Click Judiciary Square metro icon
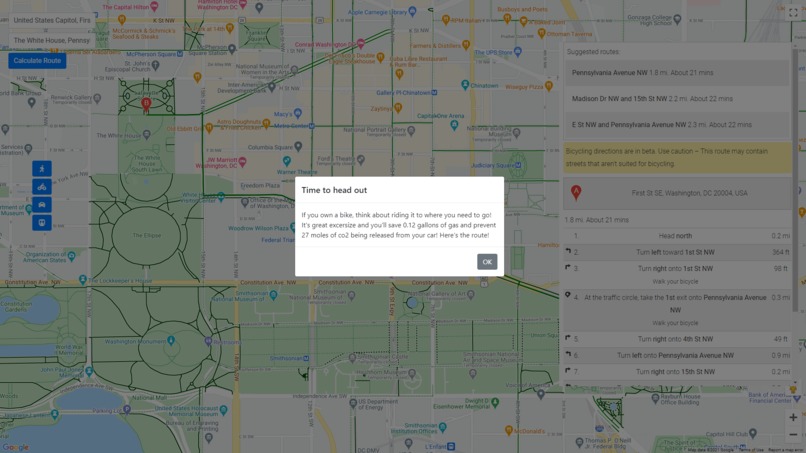The height and width of the screenshot is (453, 806). [518, 166]
